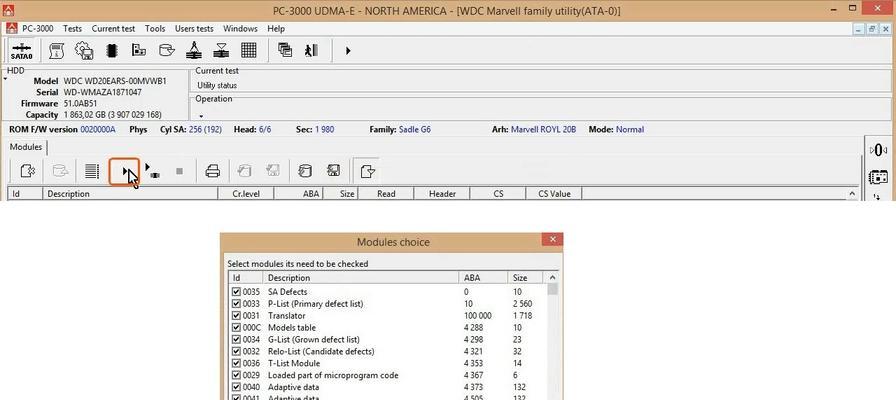896x400 pixels.
Task: Start the modules check play button
Action: 124,171
